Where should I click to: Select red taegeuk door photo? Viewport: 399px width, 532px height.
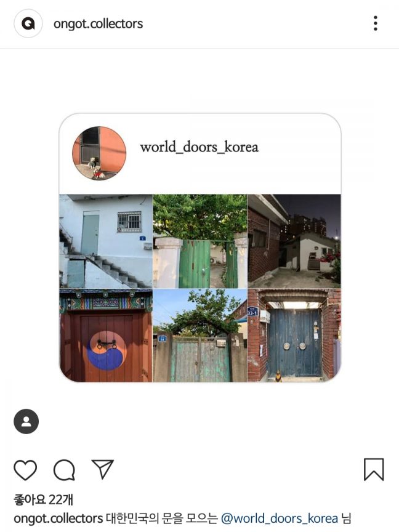pyautogui.click(x=106, y=336)
